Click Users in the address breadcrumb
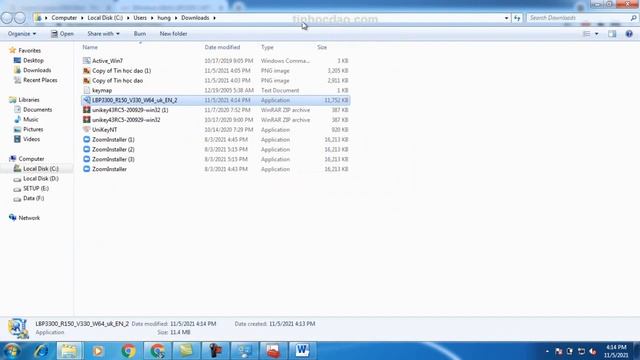The width and height of the screenshot is (640, 360). [140, 18]
